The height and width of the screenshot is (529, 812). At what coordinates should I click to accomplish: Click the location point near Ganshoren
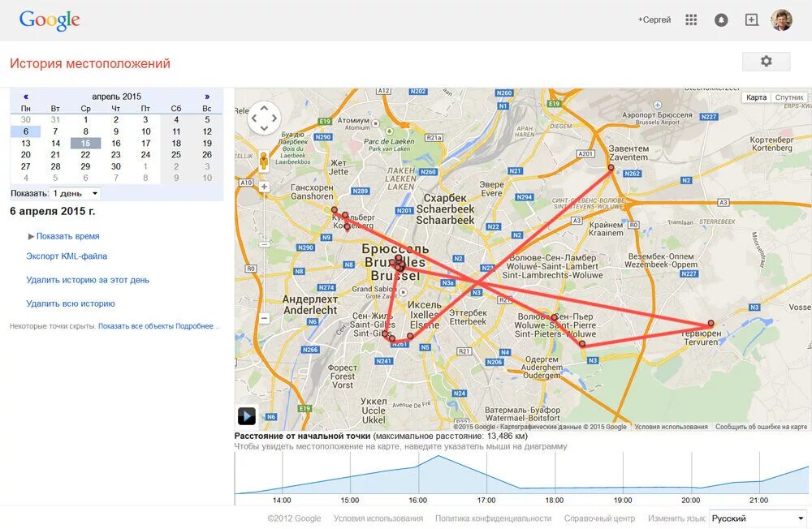pos(335,209)
